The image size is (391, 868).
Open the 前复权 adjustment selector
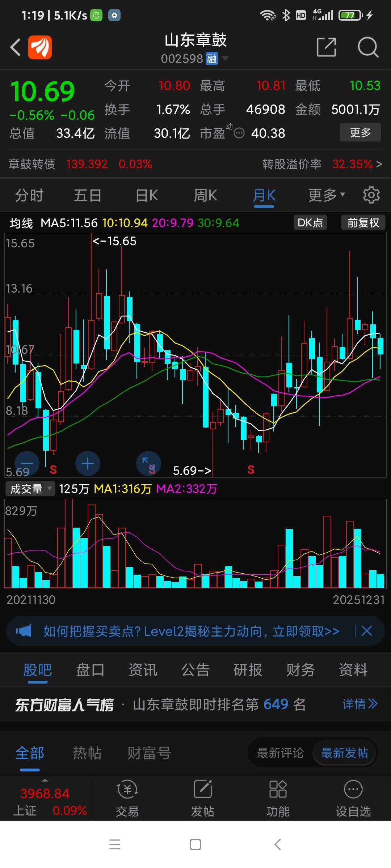(363, 222)
